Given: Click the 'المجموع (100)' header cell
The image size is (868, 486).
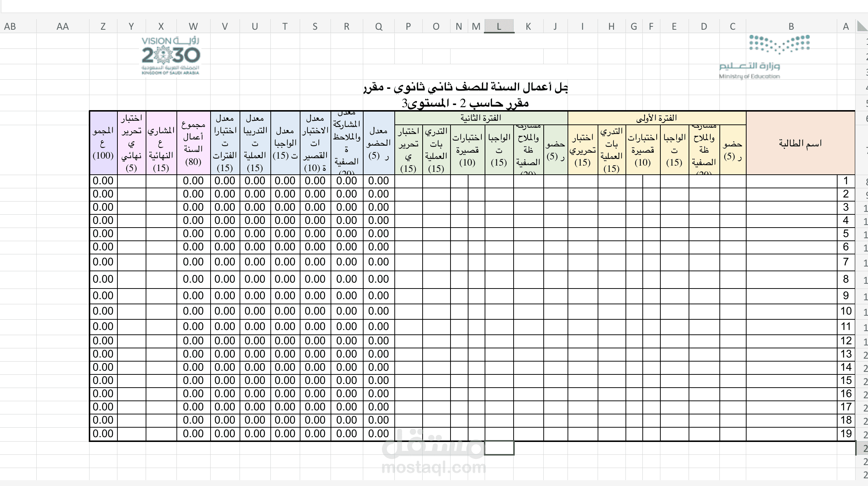Looking at the screenshot, I should click(103, 143).
